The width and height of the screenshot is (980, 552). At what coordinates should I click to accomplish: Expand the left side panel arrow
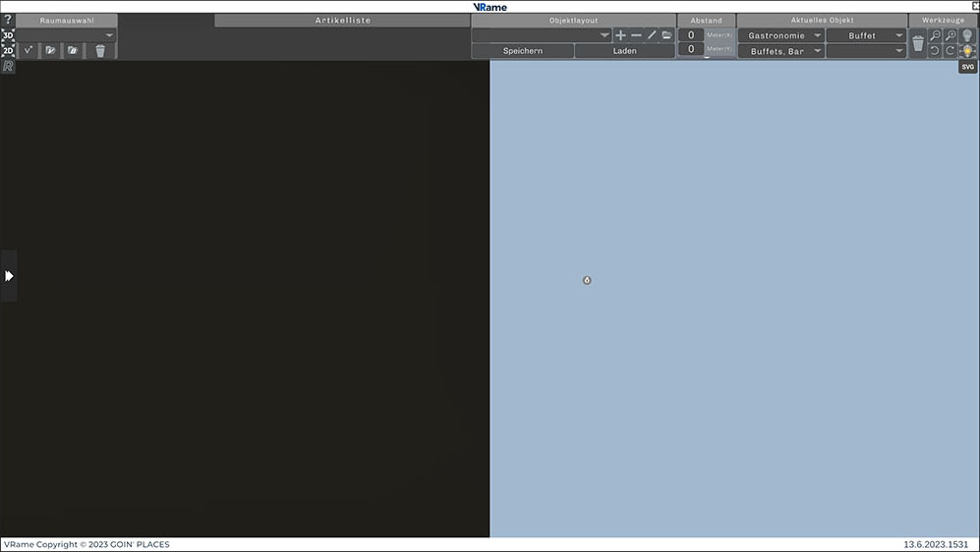[x=9, y=275]
